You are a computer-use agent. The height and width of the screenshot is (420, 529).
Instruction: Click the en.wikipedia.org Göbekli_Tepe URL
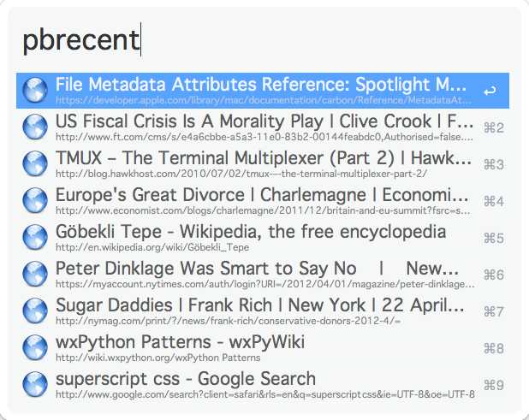(x=152, y=247)
